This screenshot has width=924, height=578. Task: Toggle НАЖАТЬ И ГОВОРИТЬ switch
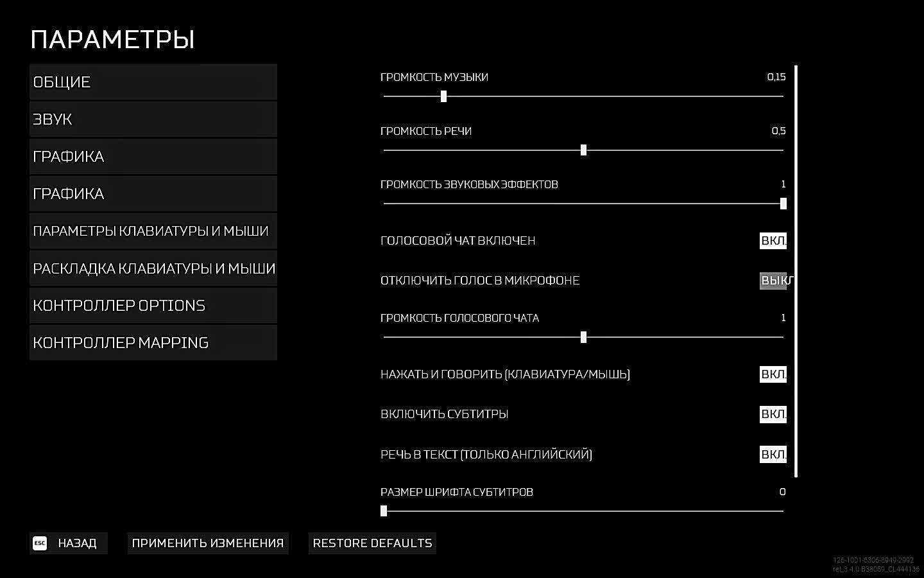[773, 374]
